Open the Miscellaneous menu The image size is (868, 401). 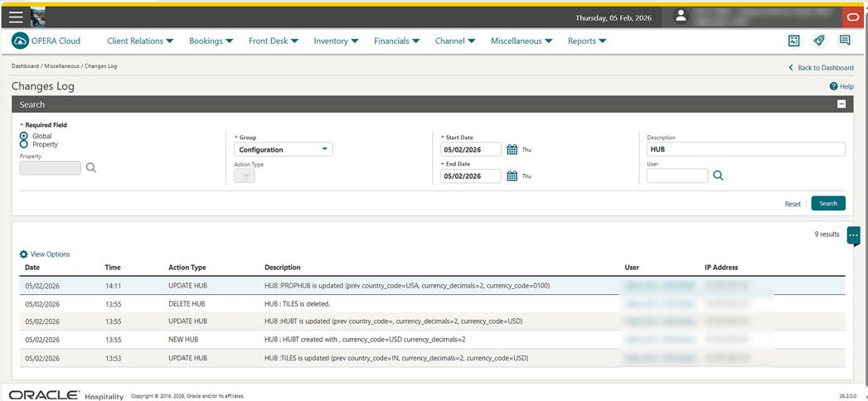click(x=522, y=41)
